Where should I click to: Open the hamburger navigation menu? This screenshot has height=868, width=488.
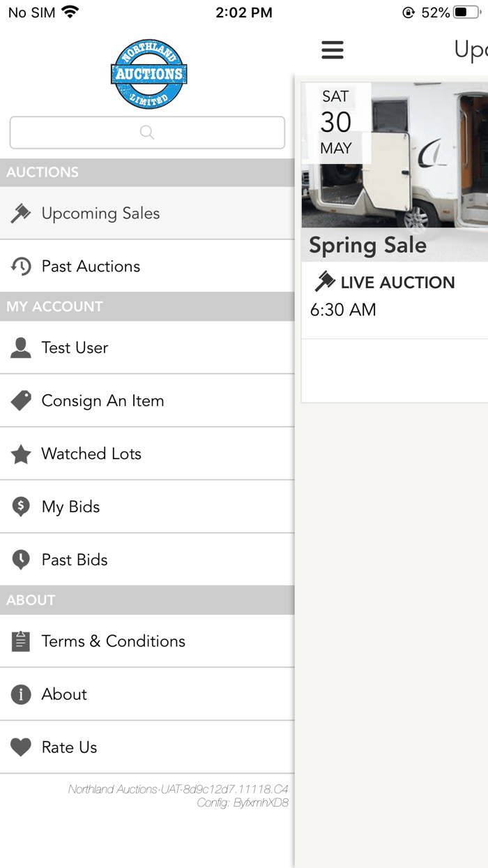click(333, 50)
